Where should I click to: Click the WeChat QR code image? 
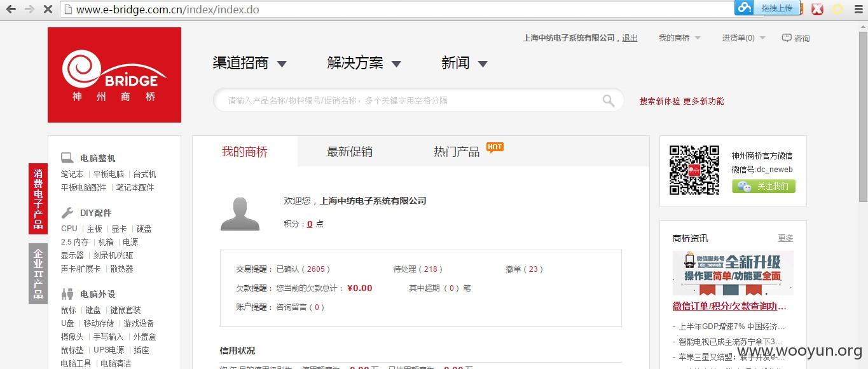tap(694, 170)
